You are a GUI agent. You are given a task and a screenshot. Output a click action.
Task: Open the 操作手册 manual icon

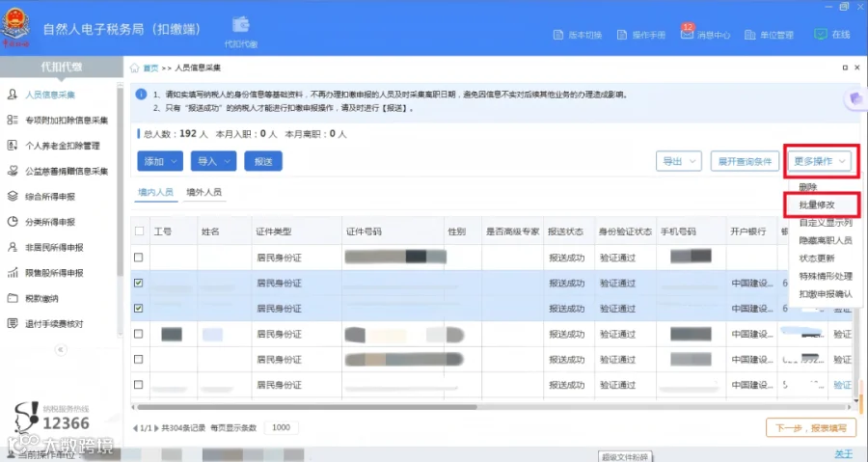pos(622,35)
